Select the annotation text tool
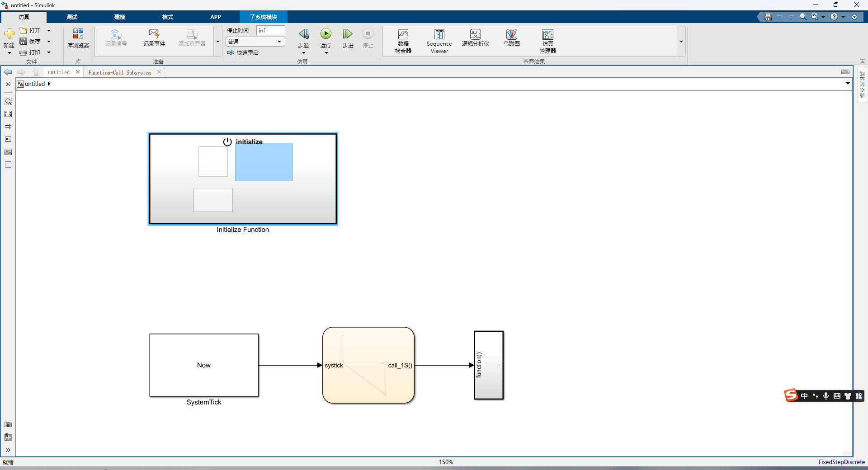868x470 pixels. click(8, 139)
